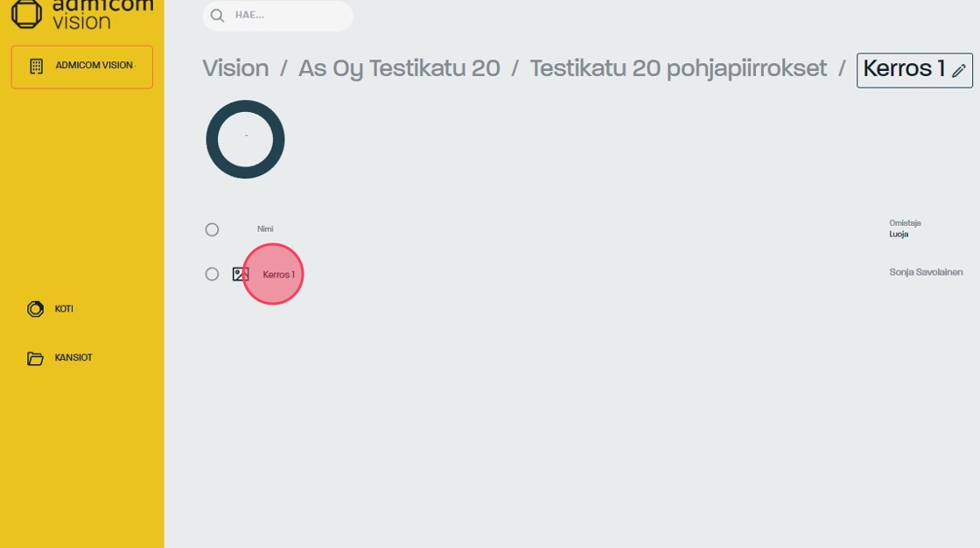
Task: Sort by the Nimi column header
Action: [x=265, y=229]
